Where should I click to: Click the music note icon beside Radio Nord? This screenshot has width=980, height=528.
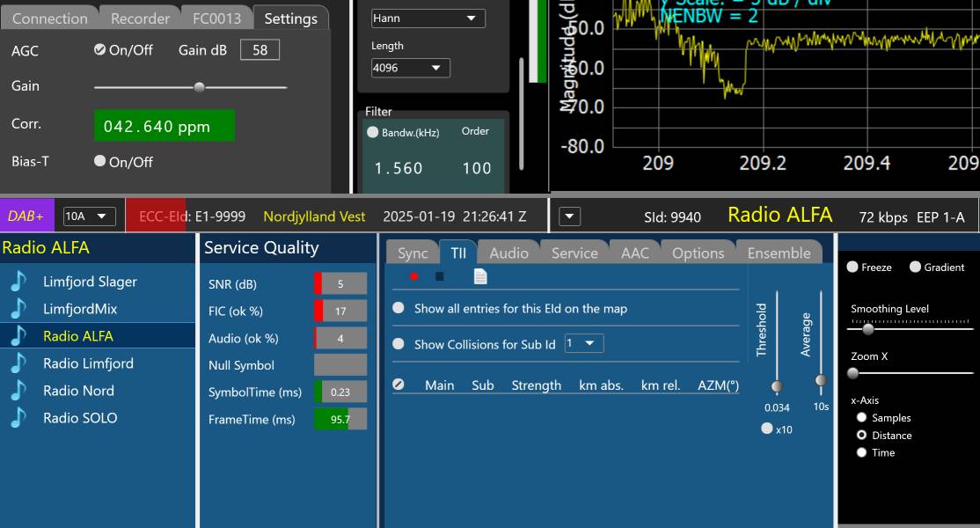click(x=18, y=391)
